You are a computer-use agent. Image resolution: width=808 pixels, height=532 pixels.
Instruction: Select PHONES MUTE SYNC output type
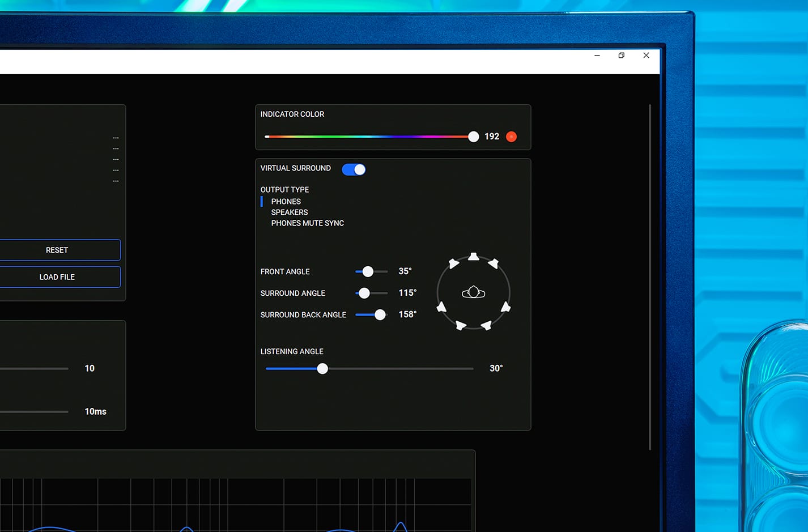[308, 223]
